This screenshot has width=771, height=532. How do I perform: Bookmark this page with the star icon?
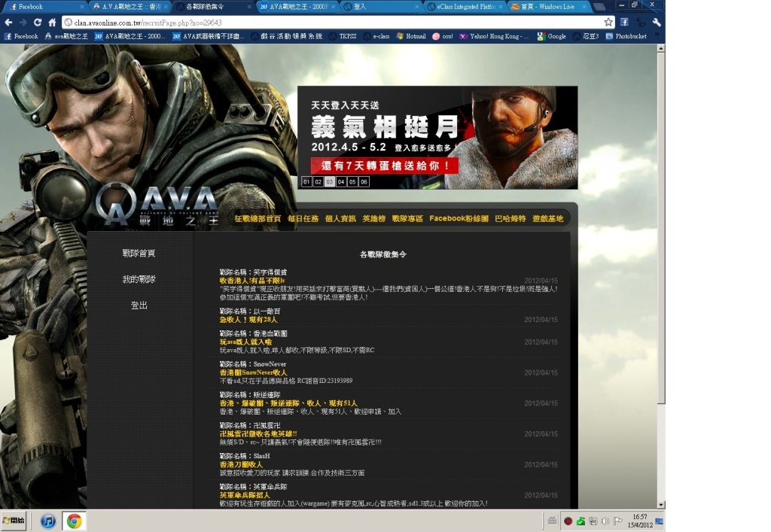pos(608,22)
